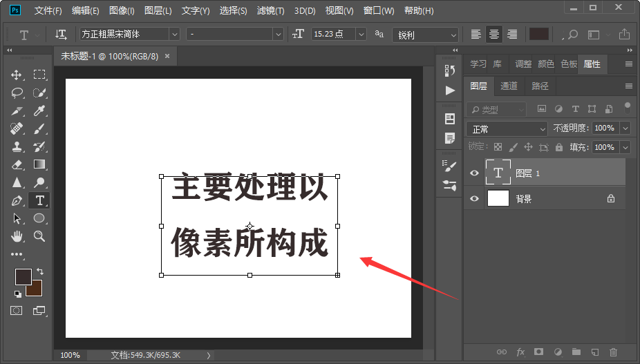Select the Quick Selection tool
The image size is (640, 364).
tap(39, 93)
